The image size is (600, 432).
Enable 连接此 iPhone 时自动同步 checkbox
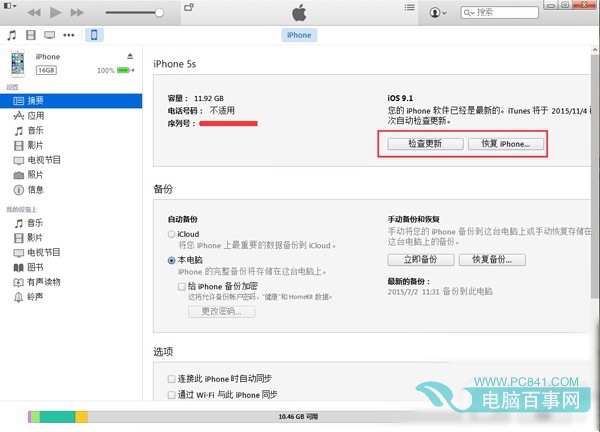click(171, 379)
